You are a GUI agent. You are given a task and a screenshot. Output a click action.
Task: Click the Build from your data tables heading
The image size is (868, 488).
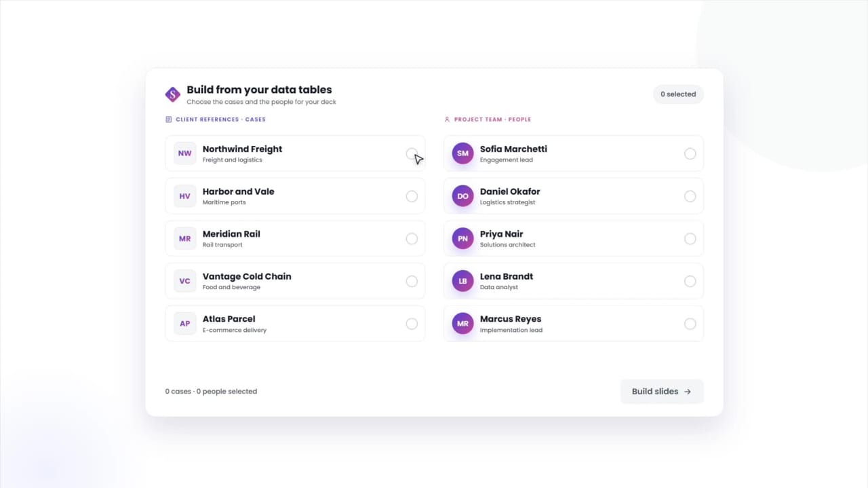tap(259, 90)
